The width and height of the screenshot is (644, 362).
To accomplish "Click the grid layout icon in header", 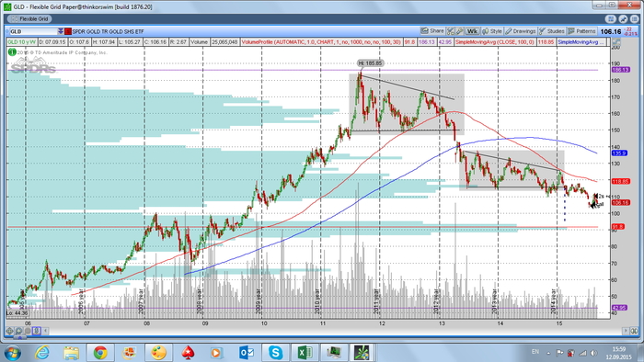I will pyautogui.click(x=611, y=19).
